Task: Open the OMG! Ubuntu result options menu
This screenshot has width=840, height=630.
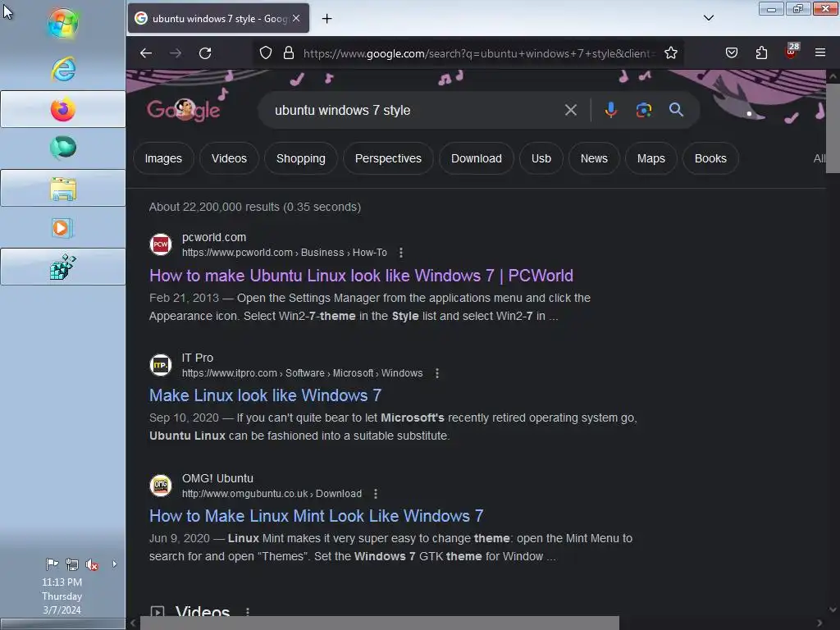Action: click(x=376, y=493)
